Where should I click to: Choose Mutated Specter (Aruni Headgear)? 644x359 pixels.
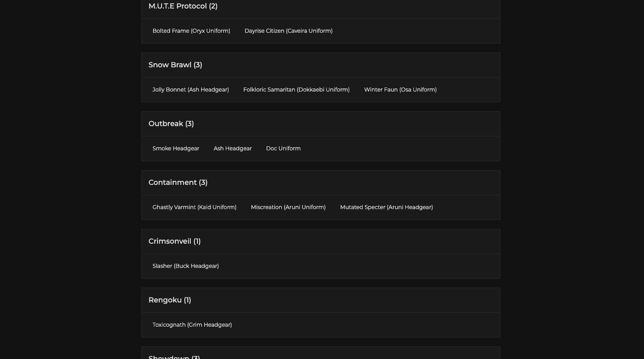[386, 207]
